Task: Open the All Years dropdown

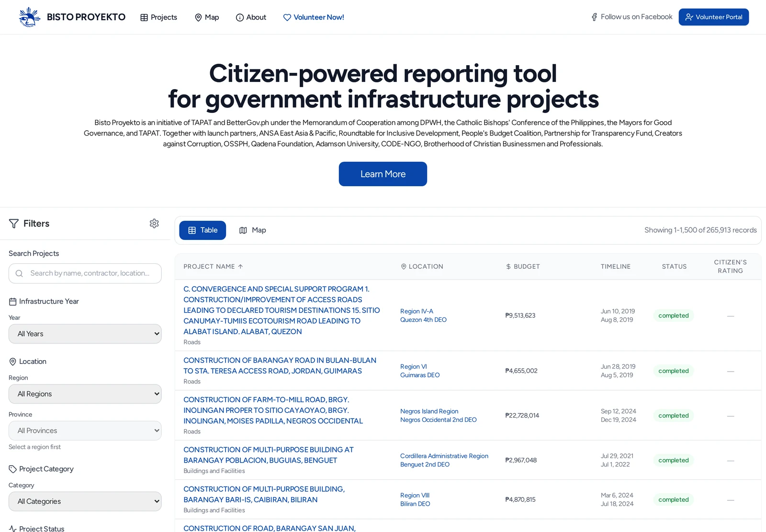Action: pos(85,334)
